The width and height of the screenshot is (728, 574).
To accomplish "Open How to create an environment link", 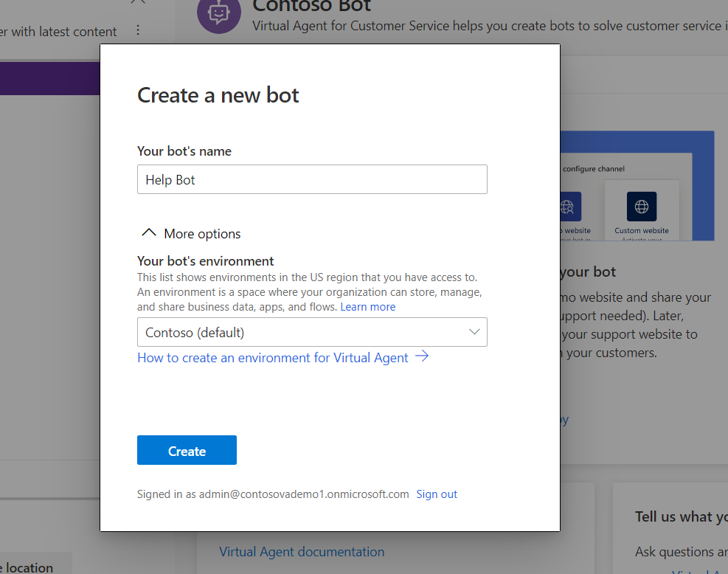I will click(x=272, y=358).
